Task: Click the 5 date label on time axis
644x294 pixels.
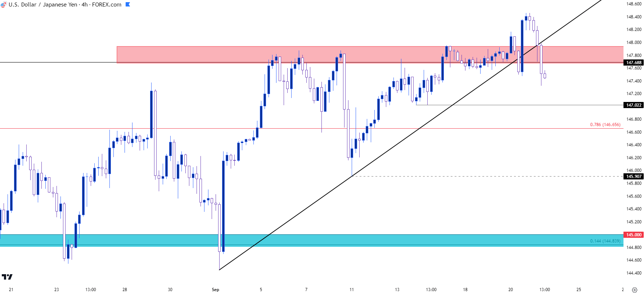Action: pos(261,290)
